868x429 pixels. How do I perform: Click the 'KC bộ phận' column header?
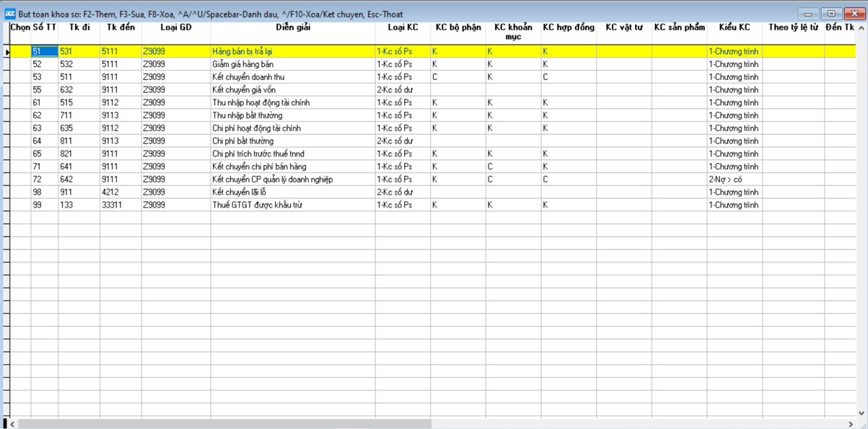tap(457, 27)
